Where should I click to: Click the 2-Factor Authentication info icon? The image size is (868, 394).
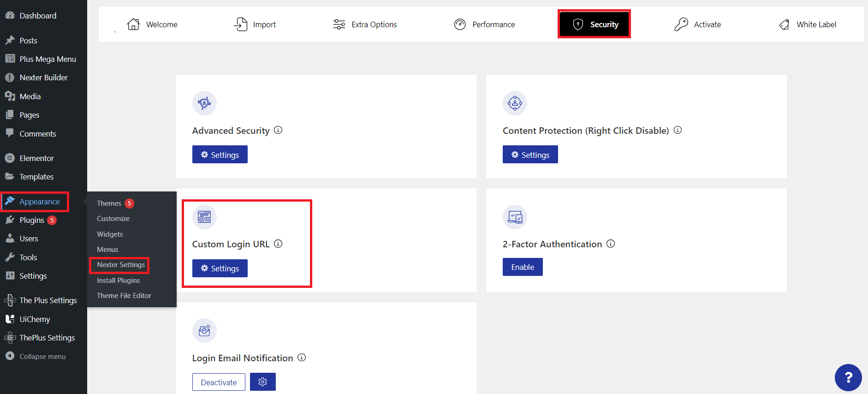[611, 244]
